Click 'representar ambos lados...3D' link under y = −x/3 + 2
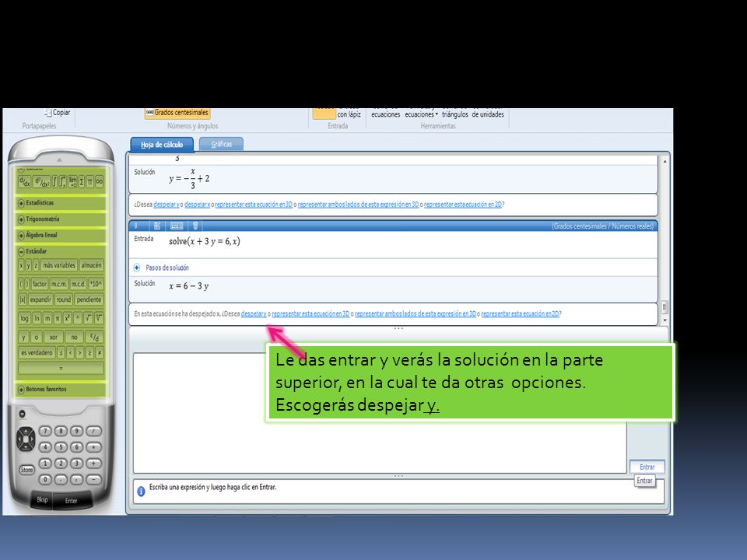Image resolution: width=747 pixels, height=560 pixels. pos(358,205)
